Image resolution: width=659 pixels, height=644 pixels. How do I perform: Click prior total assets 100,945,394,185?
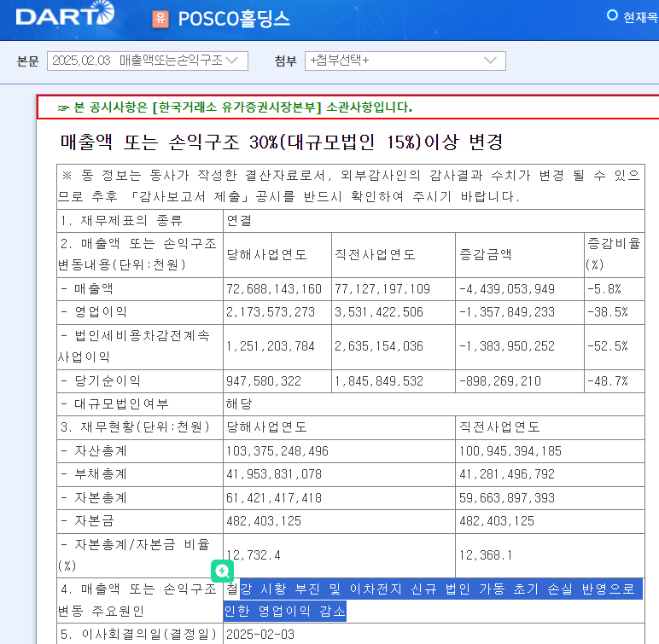[x=510, y=451]
